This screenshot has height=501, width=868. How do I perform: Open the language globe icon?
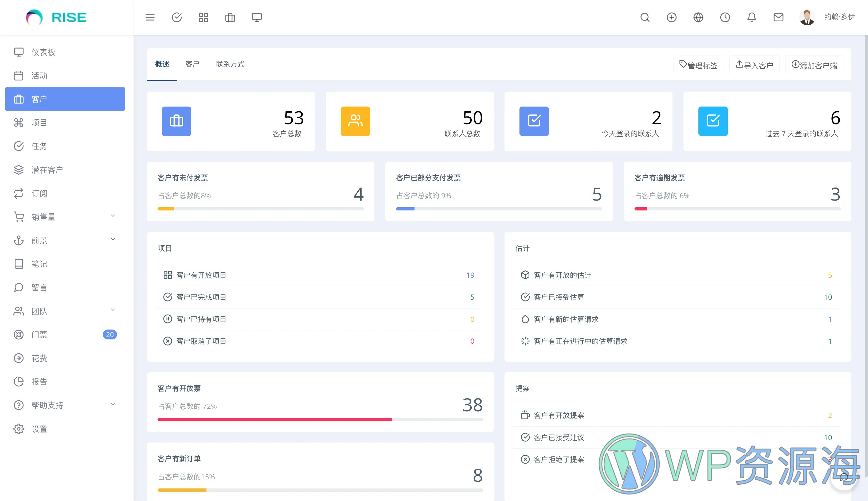tap(698, 17)
